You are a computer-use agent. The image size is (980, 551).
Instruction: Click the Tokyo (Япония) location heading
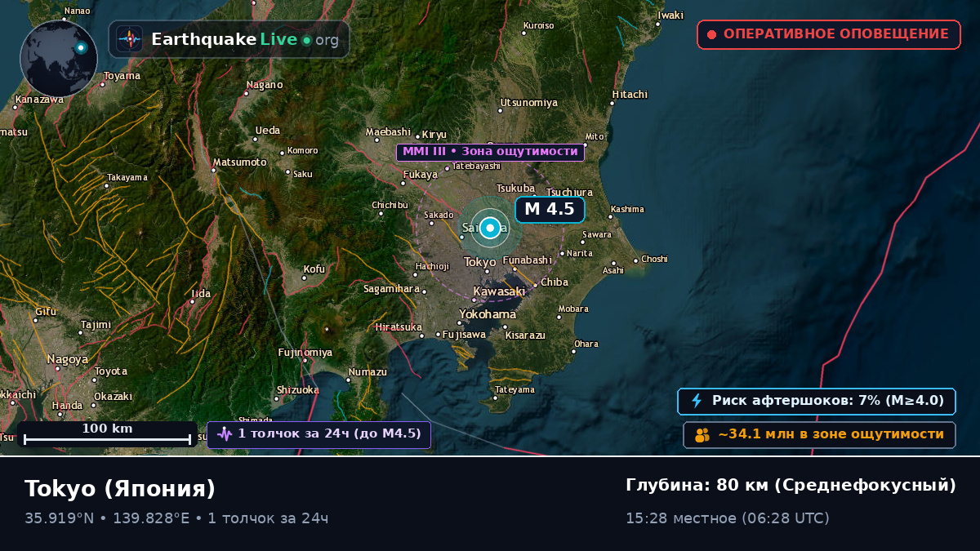120,488
